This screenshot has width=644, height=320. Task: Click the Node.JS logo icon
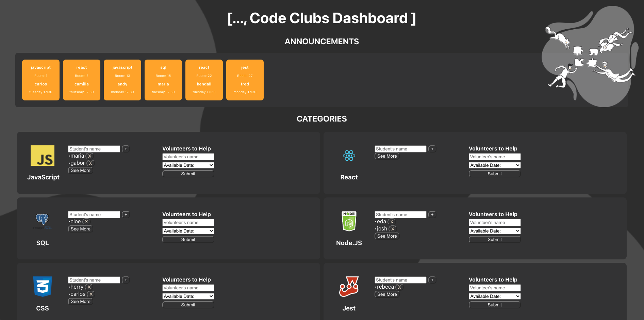click(349, 221)
